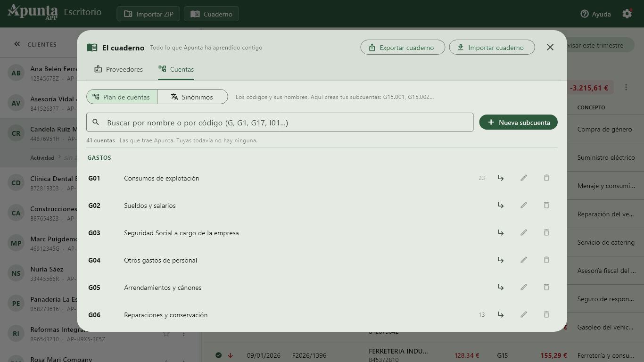This screenshot has height=362, width=644.
Task: Edit account G02 Sueldos y salarios
Action: 523,206
